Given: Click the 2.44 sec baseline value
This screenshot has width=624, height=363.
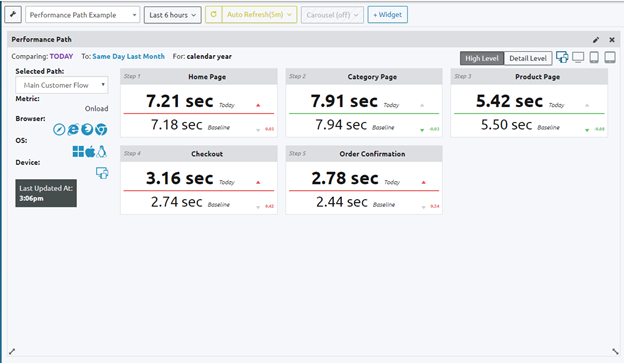Looking at the screenshot, I should (341, 202).
